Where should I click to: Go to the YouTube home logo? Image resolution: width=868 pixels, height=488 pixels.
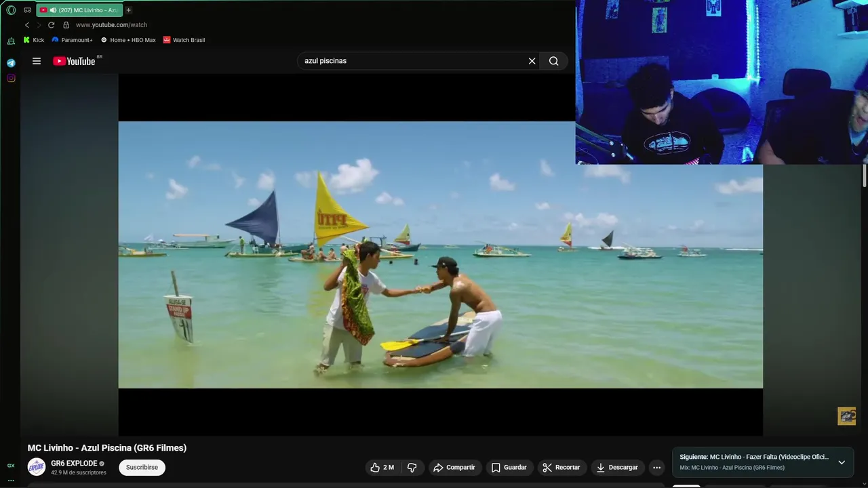pyautogui.click(x=75, y=61)
